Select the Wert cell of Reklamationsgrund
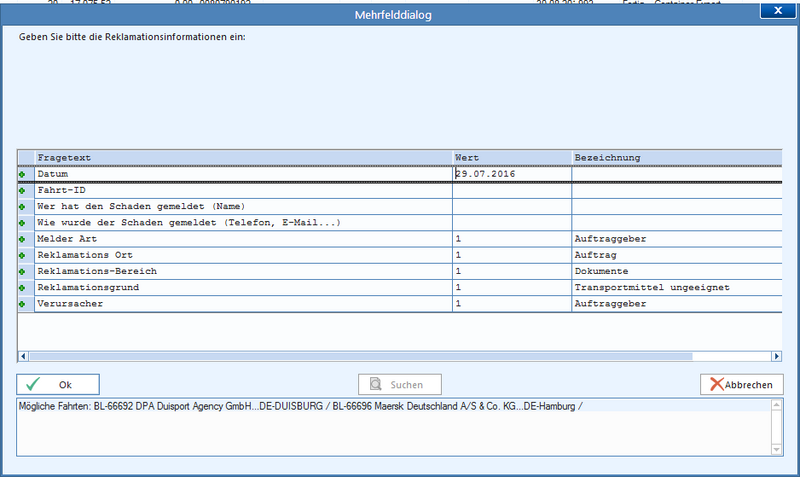 [512, 288]
